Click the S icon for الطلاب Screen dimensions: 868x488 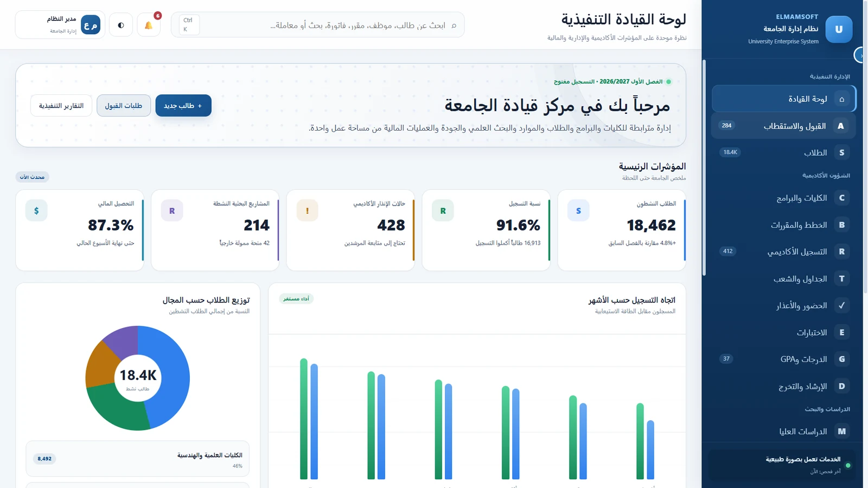pyautogui.click(x=841, y=152)
